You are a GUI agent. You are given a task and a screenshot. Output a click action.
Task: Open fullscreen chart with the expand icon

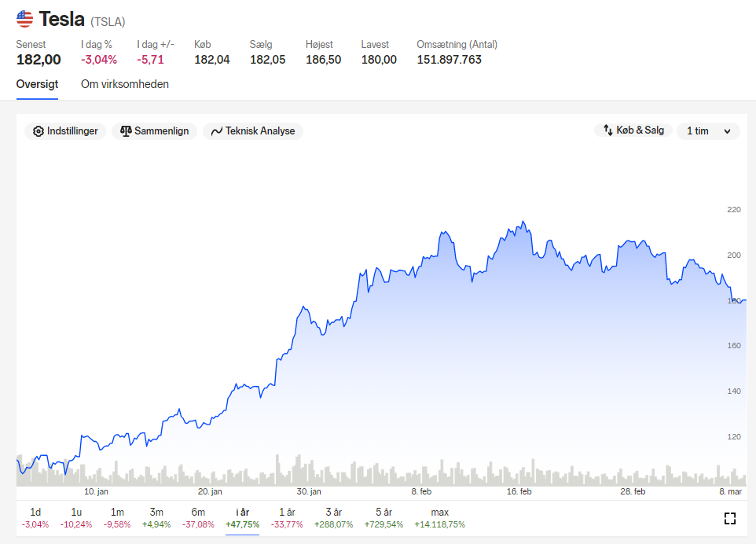(x=730, y=518)
